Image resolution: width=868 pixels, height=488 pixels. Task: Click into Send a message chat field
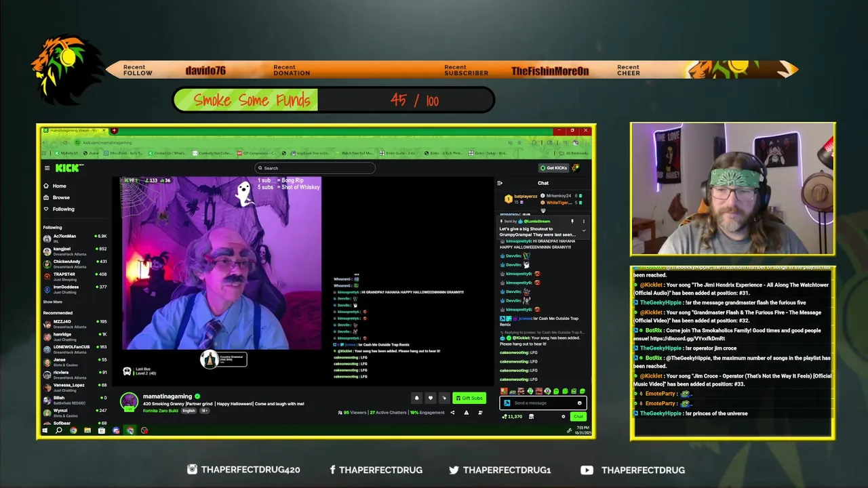point(542,403)
